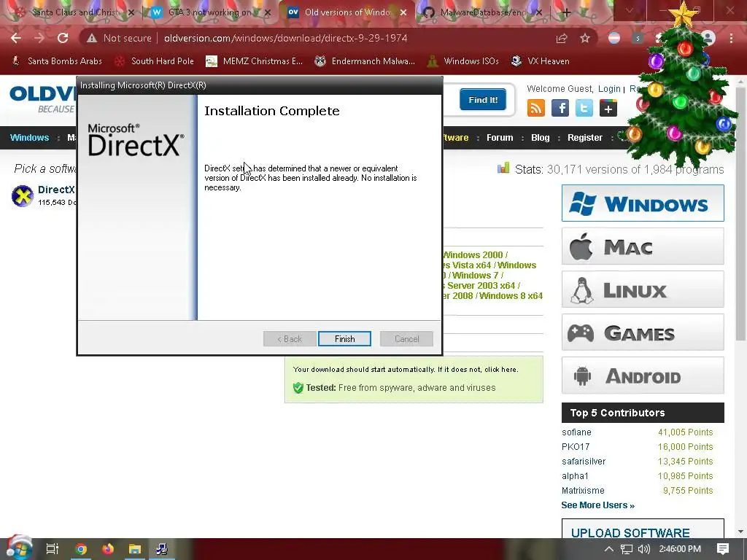Open a new browser tab

coord(566,12)
